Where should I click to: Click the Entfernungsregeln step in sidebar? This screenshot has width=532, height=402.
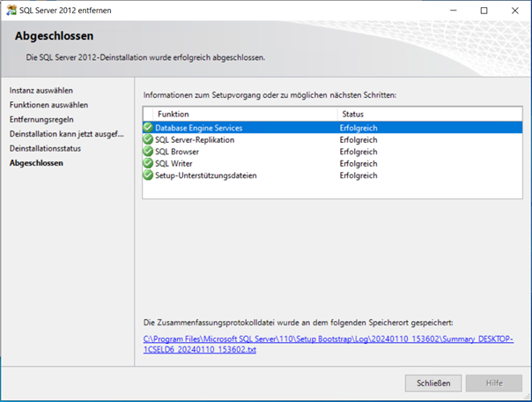click(41, 119)
